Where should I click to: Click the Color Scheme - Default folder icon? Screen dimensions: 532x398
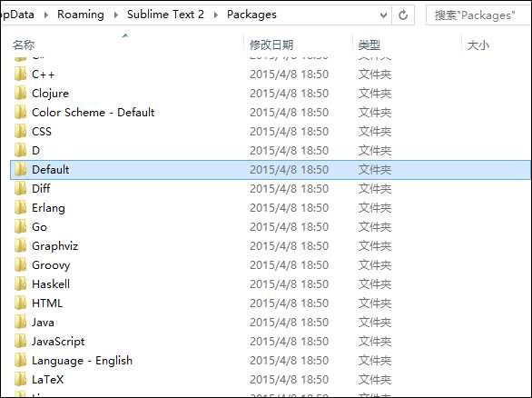point(20,112)
